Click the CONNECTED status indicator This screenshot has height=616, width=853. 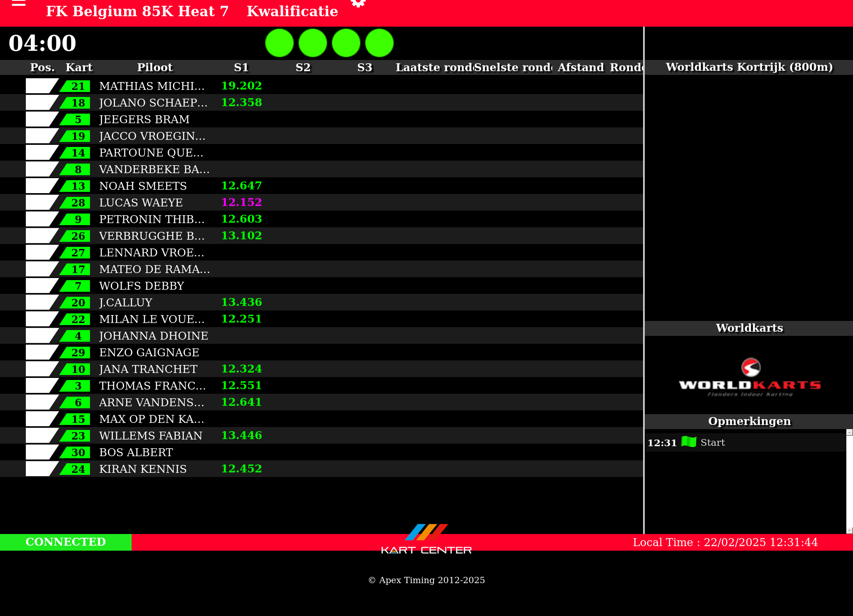(x=66, y=542)
